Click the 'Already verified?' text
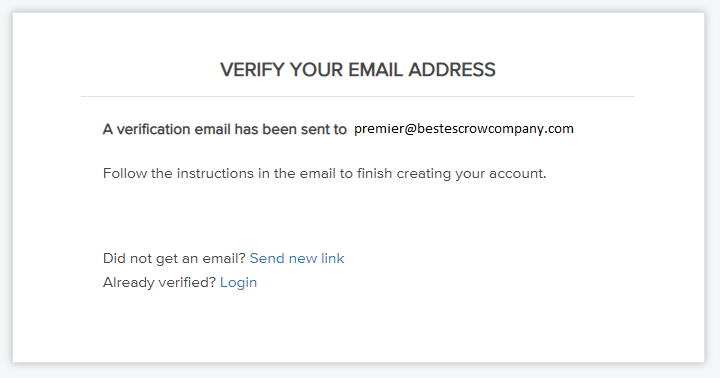The width and height of the screenshot is (720, 378). pyautogui.click(x=159, y=282)
